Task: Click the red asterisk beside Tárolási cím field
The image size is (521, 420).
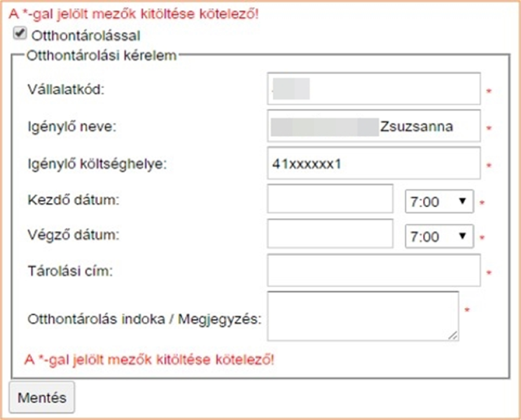Action: [489, 272]
